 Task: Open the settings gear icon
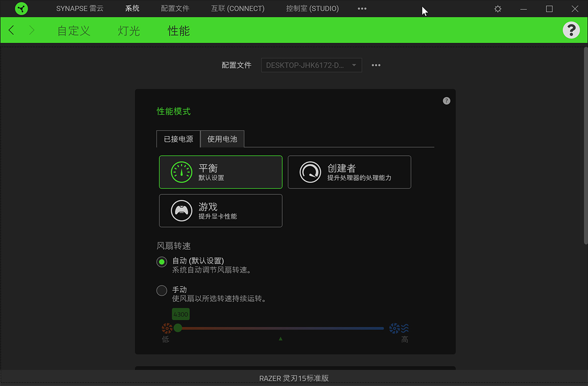point(498,9)
